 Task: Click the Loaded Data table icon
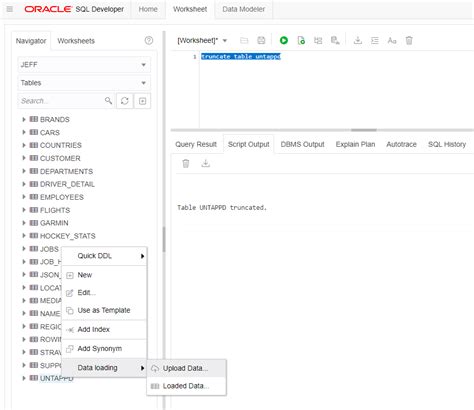coord(155,386)
